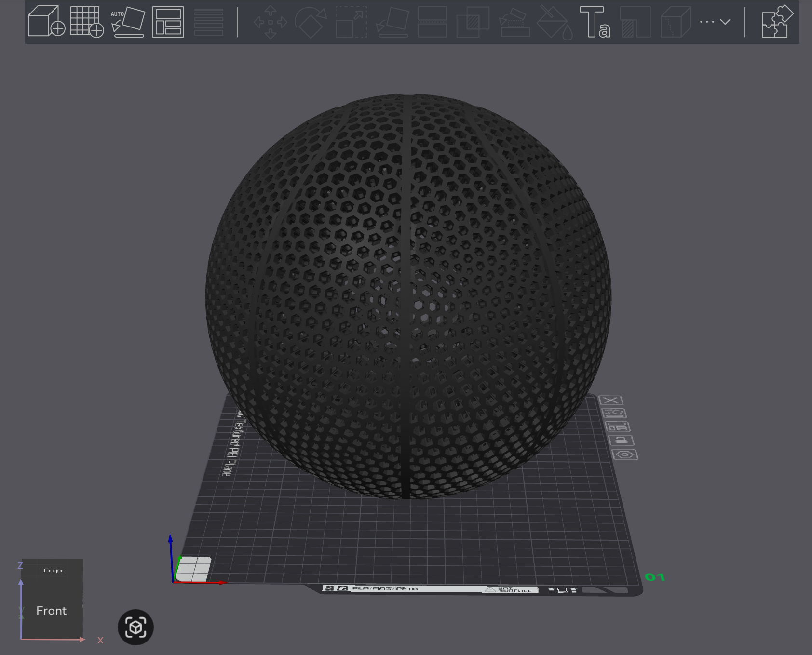Arrange objects on this plate only

click(617, 427)
